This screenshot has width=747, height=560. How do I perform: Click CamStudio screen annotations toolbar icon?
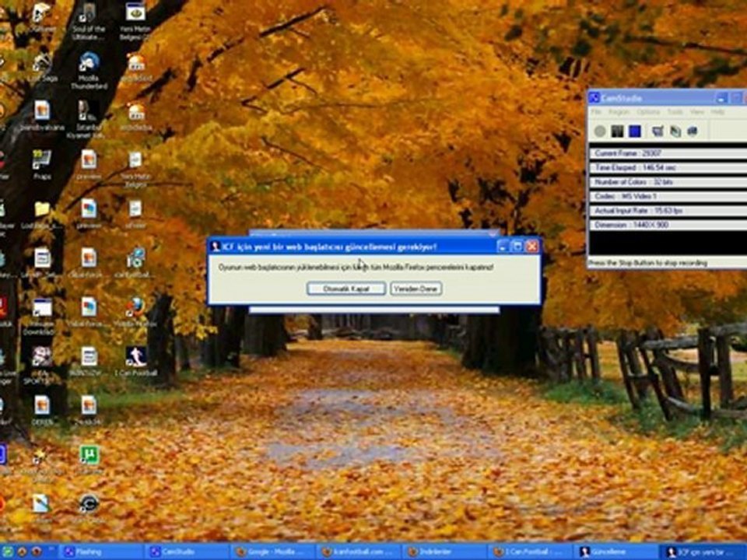click(x=693, y=131)
